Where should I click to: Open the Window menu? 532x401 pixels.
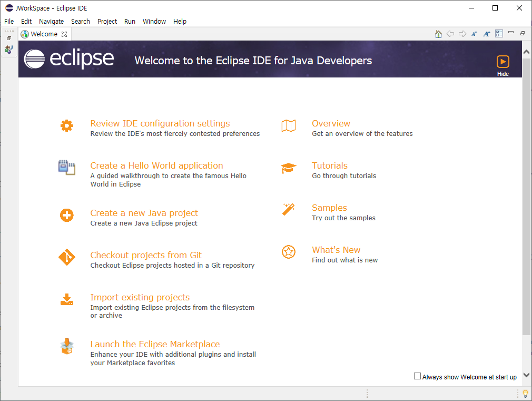[x=154, y=22]
